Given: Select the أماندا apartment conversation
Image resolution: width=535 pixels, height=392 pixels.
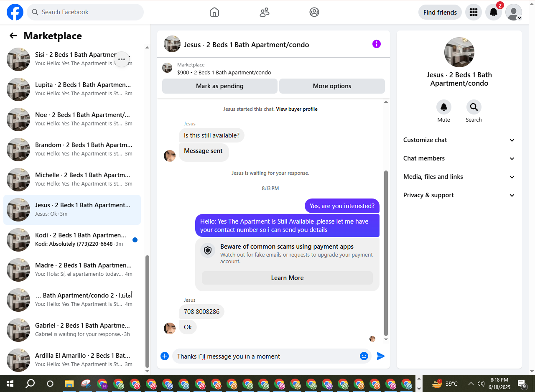Looking at the screenshot, I should [72, 300].
